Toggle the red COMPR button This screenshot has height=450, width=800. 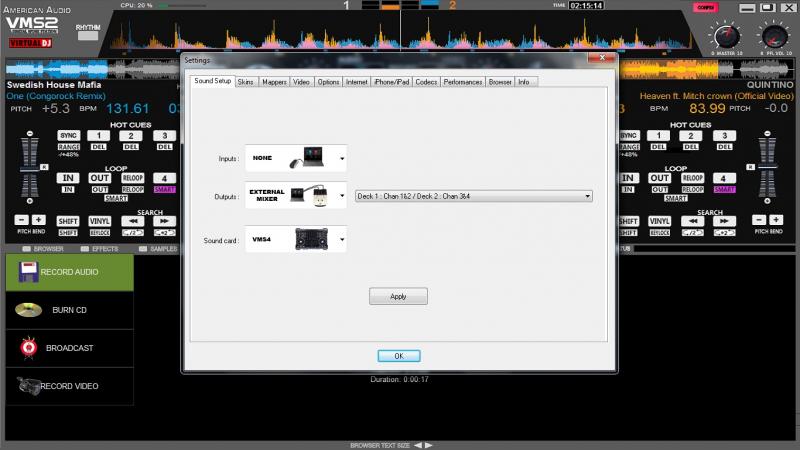coord(706,7)
